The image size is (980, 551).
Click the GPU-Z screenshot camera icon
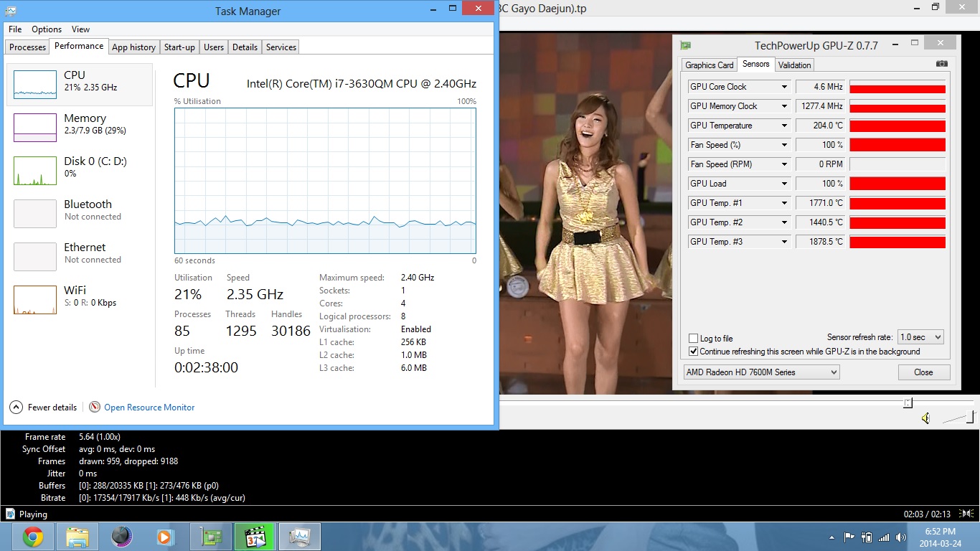click(x=941, y=64)
